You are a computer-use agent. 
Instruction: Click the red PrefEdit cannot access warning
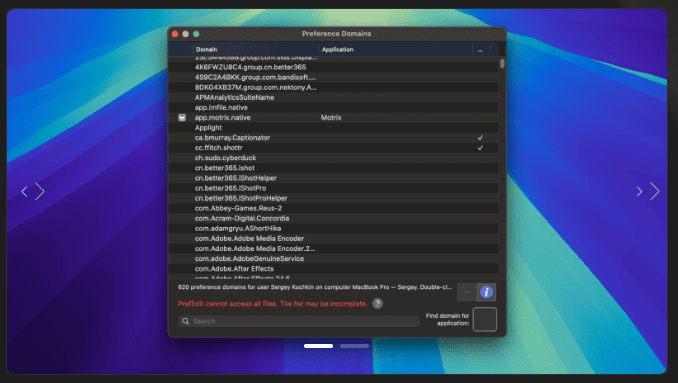point(272,303)
